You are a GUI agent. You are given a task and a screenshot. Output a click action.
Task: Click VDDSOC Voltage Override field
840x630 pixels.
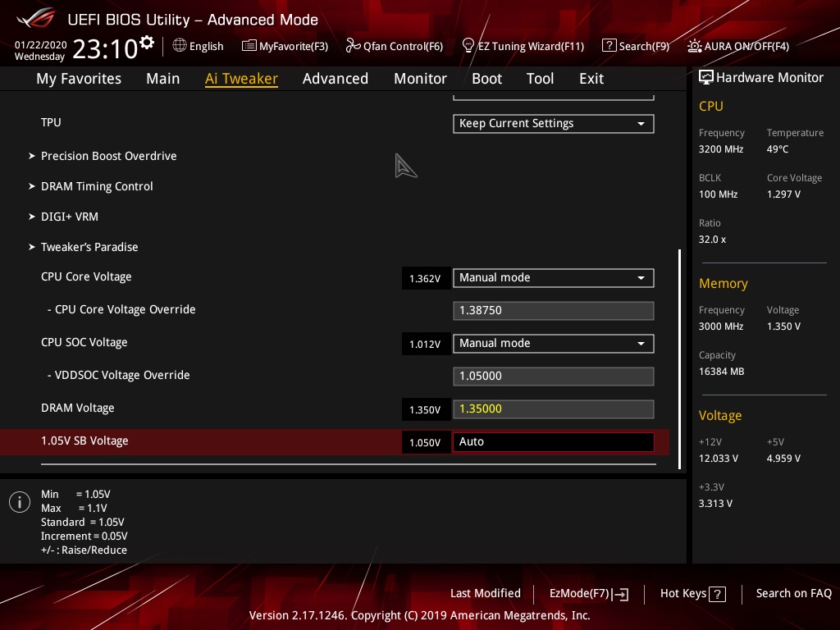[x=554, y=376]
